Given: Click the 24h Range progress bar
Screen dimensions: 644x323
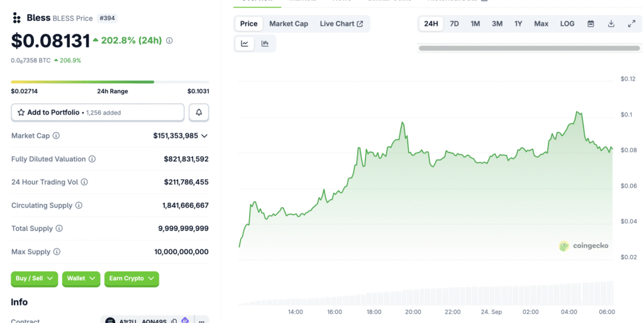Looking at the screenshot, I should (110, 82).
